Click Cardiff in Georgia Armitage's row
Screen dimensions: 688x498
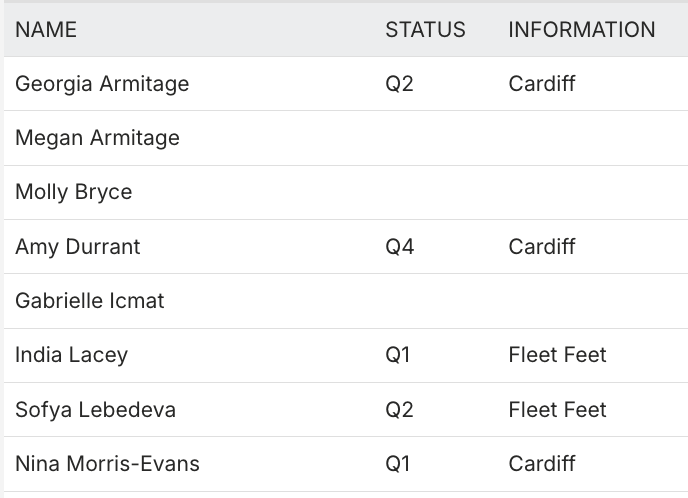click(x=542, y=84)
